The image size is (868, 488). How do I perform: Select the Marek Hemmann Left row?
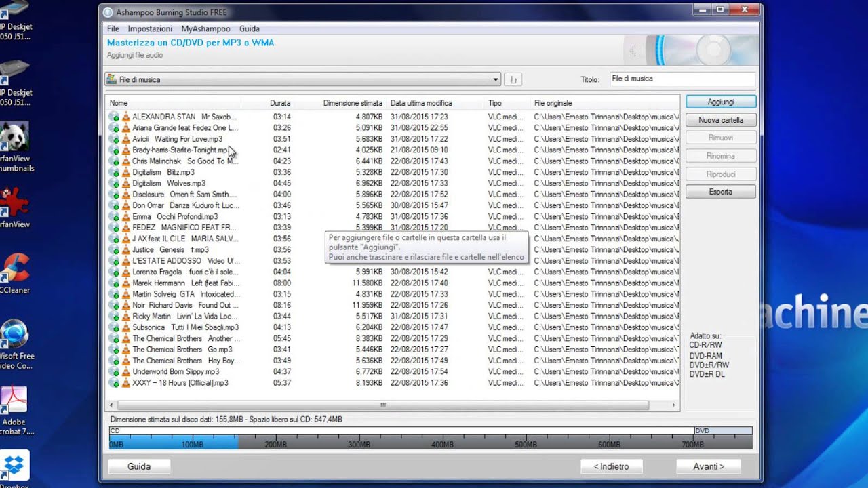click(x=393, y=283)
